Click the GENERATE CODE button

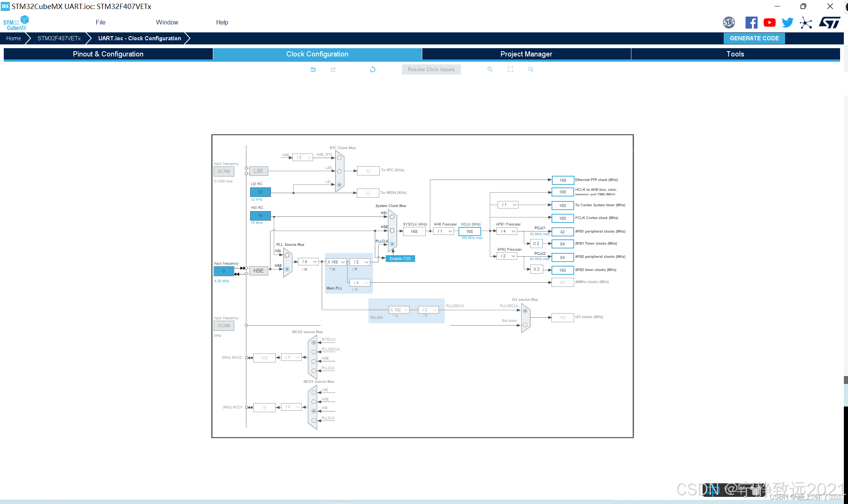point(754,38)
